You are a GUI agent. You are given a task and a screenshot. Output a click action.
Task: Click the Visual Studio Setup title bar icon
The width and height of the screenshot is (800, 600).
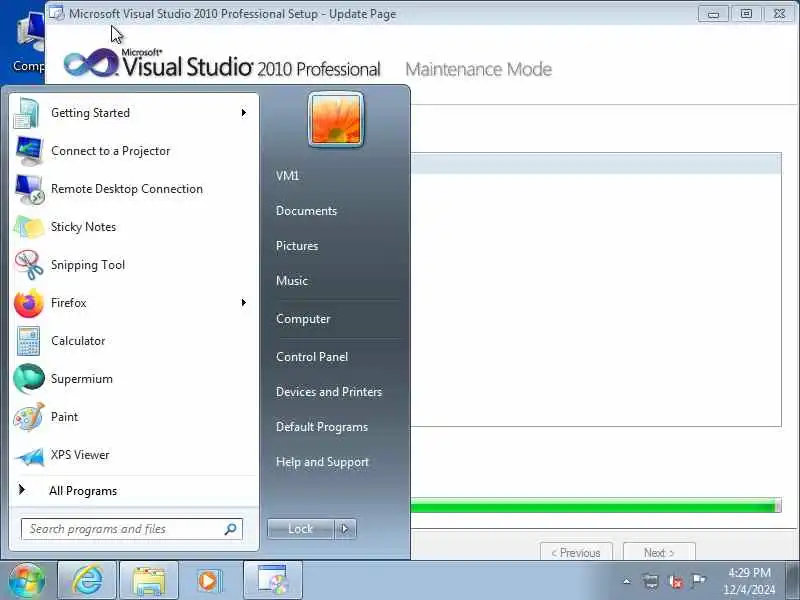pyautogui.click(x=56, y=13)
